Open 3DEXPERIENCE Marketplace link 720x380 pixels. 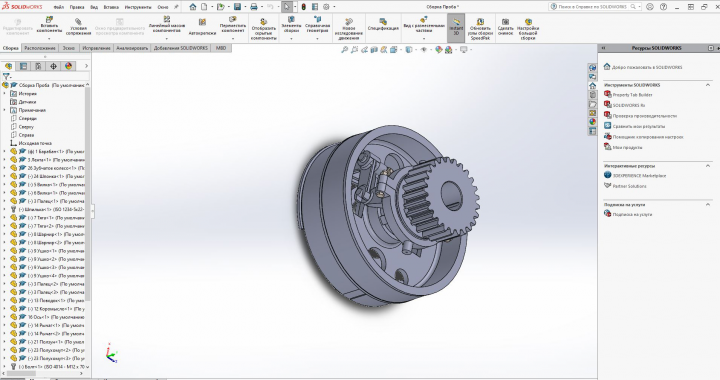click(x=639, y=175)
